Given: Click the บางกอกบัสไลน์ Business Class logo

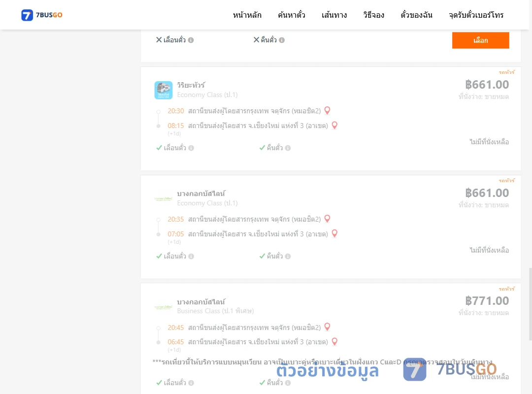Looking at the screenshot, I should [x=163, y=307].
